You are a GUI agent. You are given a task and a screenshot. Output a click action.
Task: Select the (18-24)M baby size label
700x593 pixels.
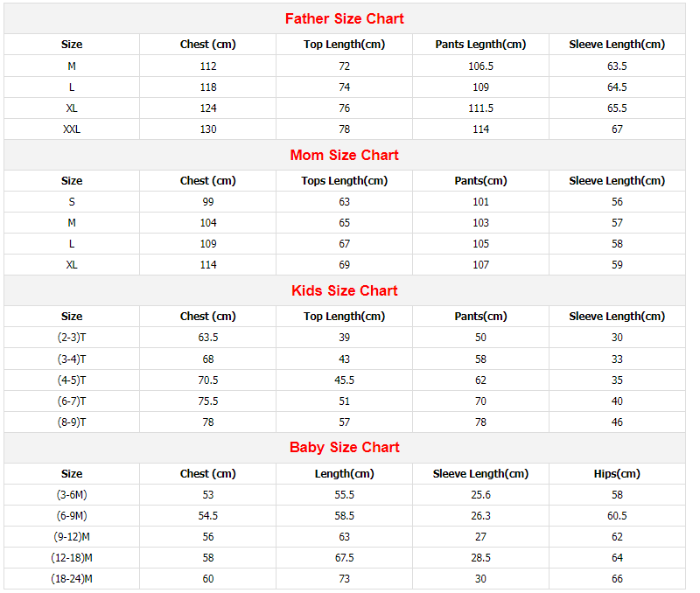(x=72, y=579)
